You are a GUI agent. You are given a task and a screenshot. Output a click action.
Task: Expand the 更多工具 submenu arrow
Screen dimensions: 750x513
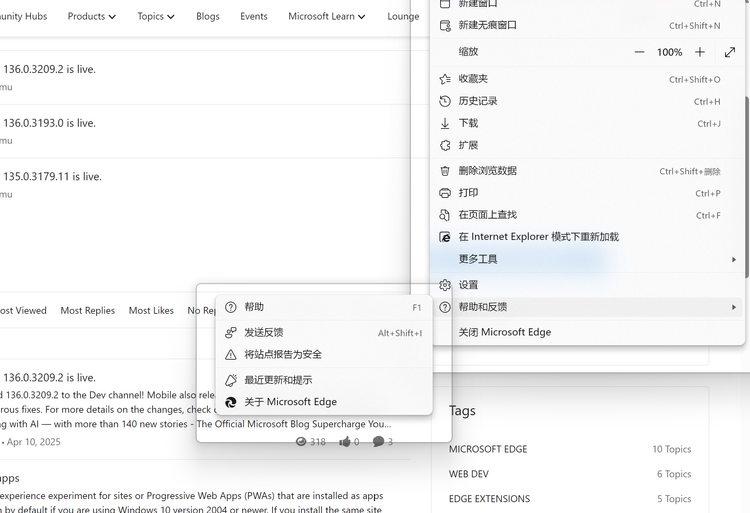tap(734, 260)
